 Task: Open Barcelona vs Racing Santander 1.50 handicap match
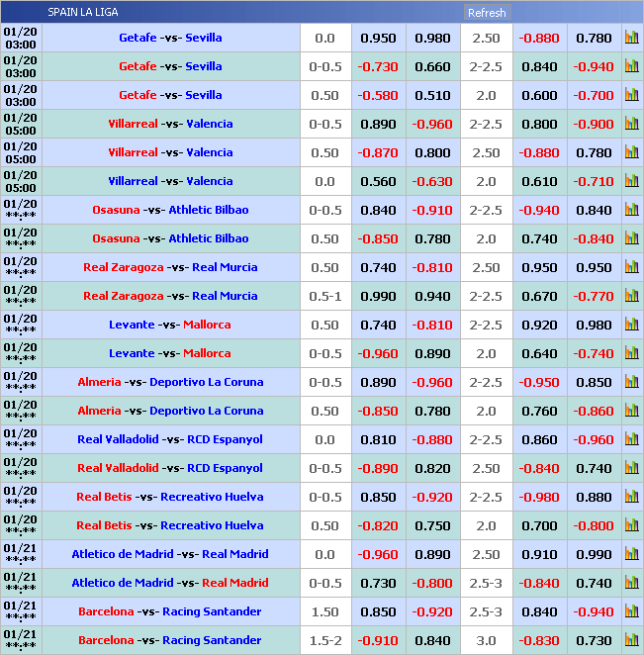coord(170,612)
